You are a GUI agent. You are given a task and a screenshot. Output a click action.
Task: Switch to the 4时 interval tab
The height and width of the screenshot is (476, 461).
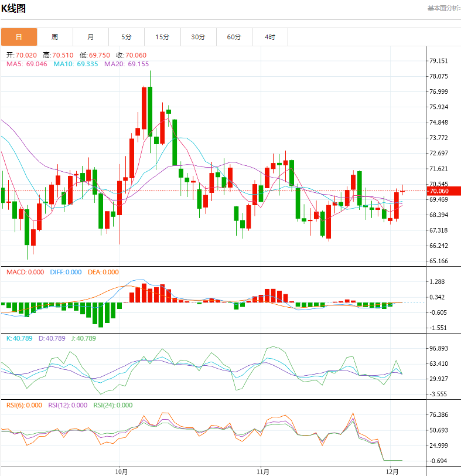[x=269, y=37]
